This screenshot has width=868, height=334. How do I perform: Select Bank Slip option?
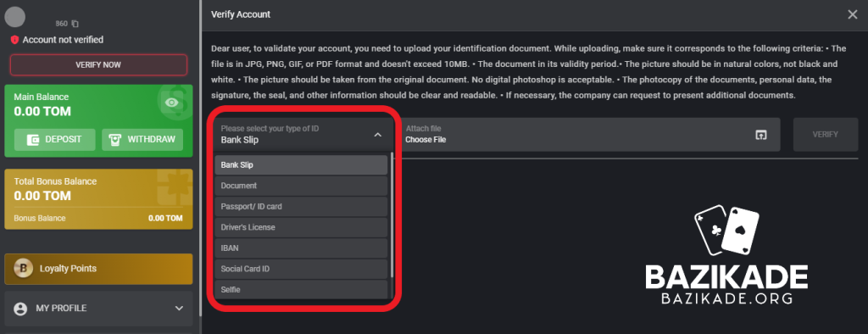(x=301, y=165)
